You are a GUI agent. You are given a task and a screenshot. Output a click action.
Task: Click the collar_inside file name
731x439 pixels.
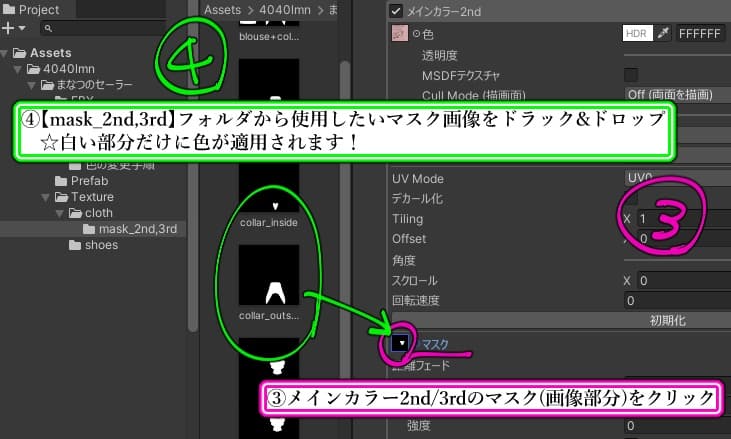coord(269,223)
